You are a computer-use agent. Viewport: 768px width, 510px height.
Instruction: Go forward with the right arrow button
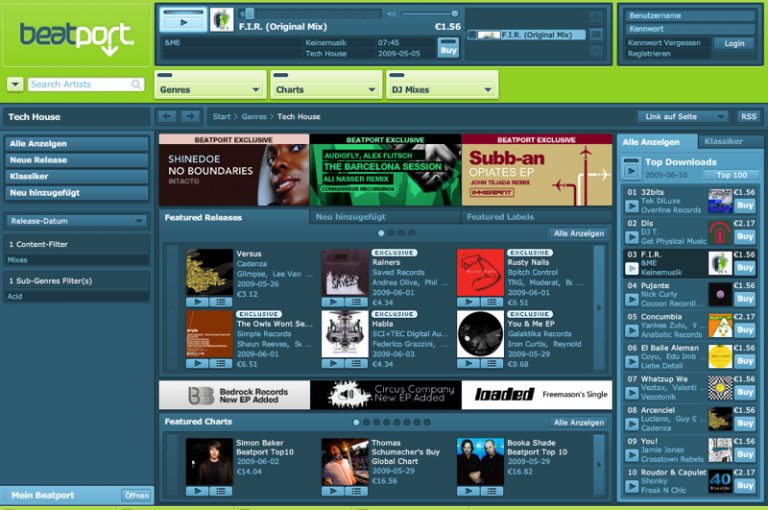[x=191, y=116]
